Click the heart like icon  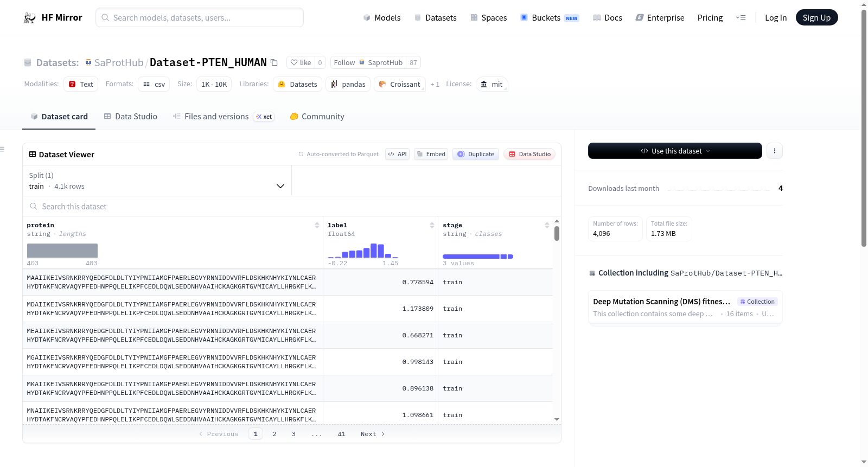294,63
